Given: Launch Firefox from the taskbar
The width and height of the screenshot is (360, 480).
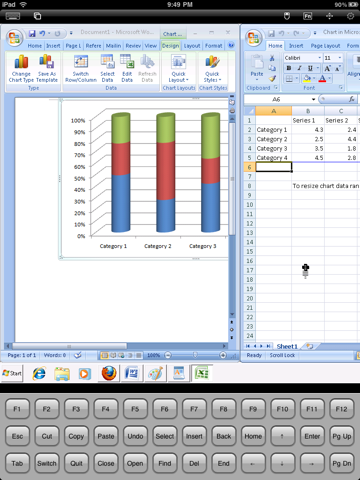Looking at the screenshot, I should click(x=109, y=373).
